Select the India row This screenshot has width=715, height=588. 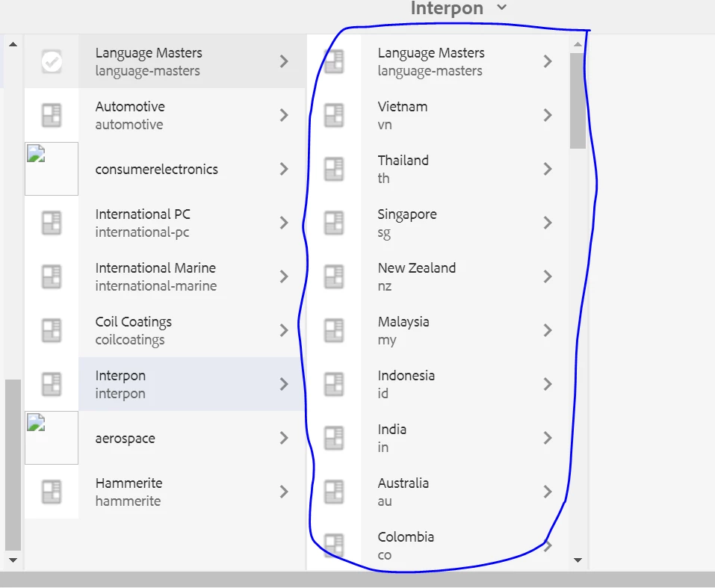pyautogui.click(x=438, y=438)
